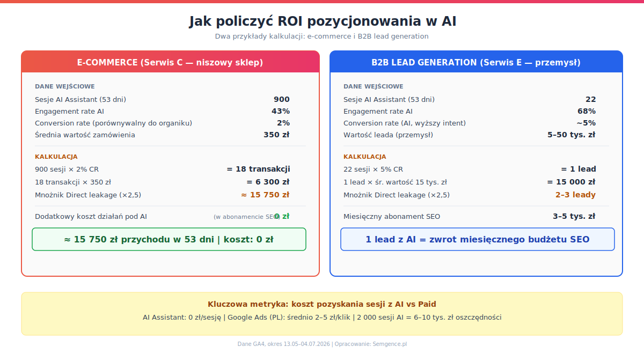Click 'Wartość leada (przemysł)' label
Image resolution: width=644 pixels, height=354 pixels.
pos(388,135)
